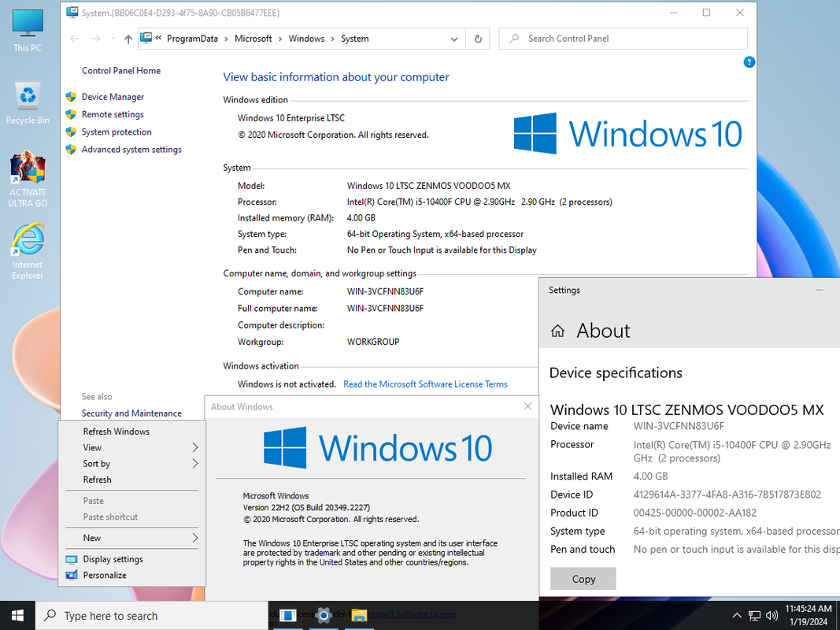Click version 22H2 build text
840x630 pixels.
[x=306, y=507]
